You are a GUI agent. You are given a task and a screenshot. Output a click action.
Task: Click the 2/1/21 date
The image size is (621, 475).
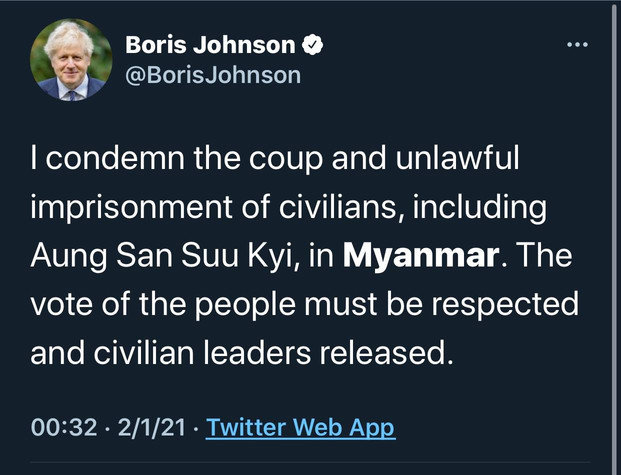(x=151, y=427)
